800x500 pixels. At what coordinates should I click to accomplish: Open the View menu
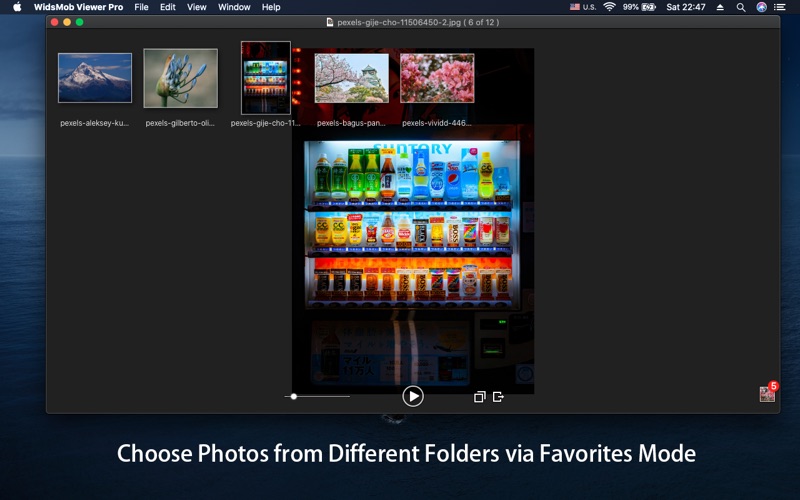[x=197, y=7]
